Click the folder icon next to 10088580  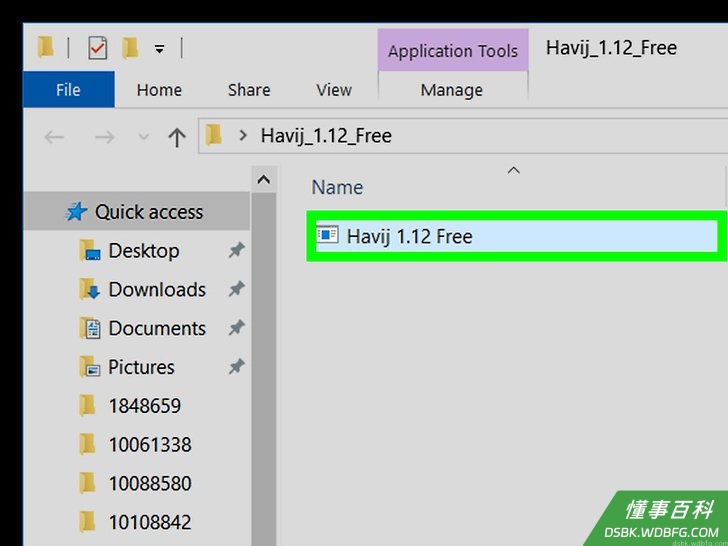pyautogui.click(x=87, y=483)
